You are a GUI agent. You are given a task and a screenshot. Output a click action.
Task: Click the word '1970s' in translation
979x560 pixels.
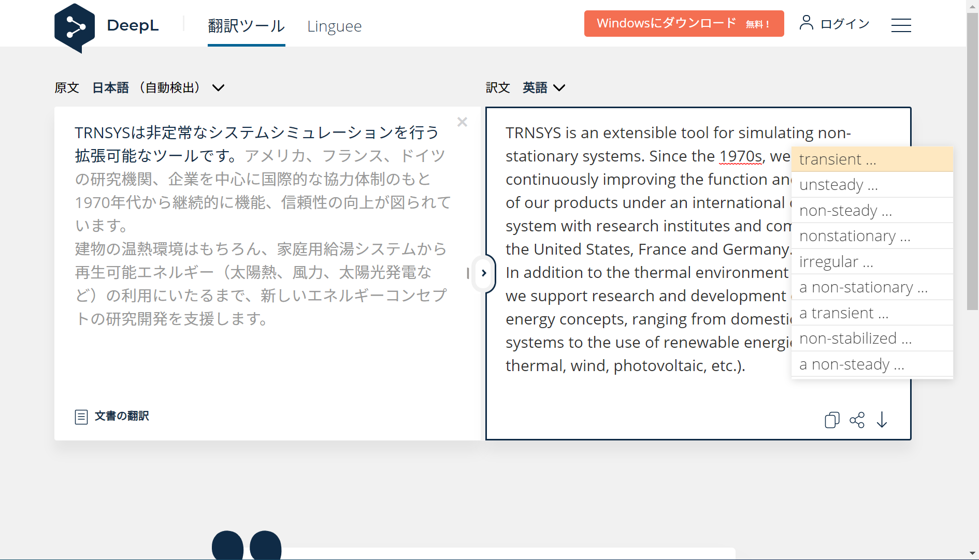click(741, 156)
